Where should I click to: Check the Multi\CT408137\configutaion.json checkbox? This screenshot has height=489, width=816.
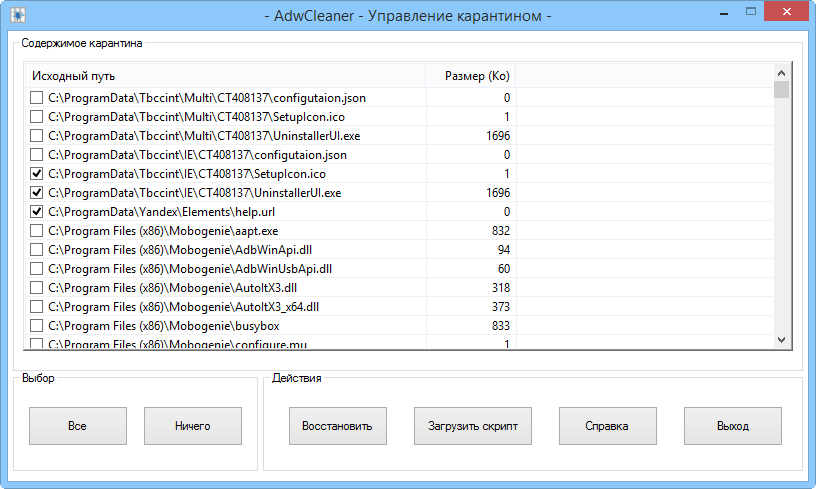(x=36, y=98)
